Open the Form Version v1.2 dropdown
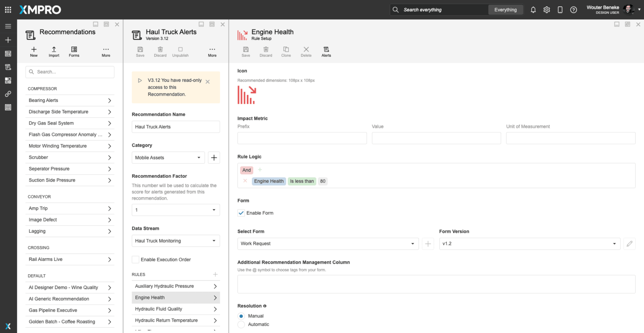Screen dimensions: 644x333 click(529, 244)
